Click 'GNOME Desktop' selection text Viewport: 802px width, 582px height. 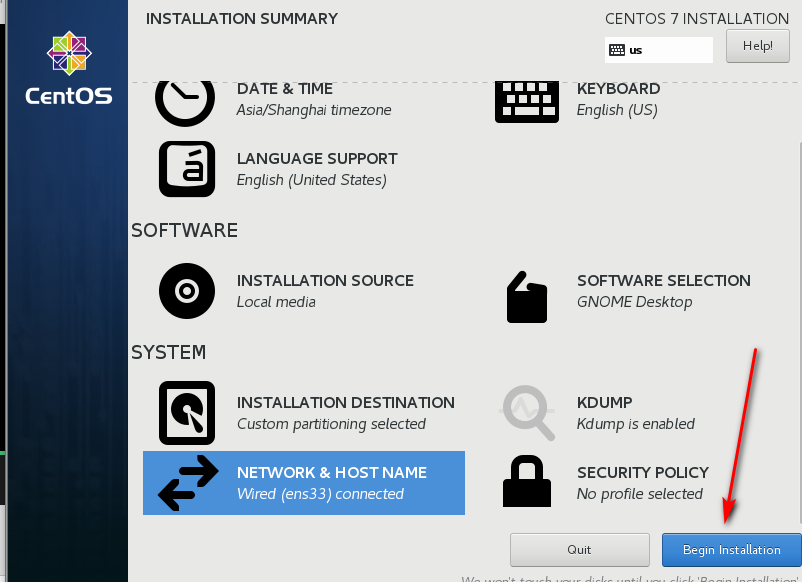point(634,302)
